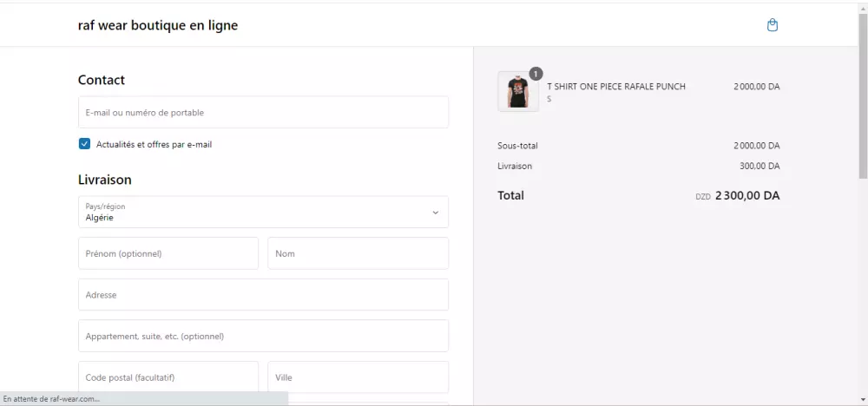Select the Nom input field
The height and width of the screenshot is (406, 868).
(x=358, y=253)
